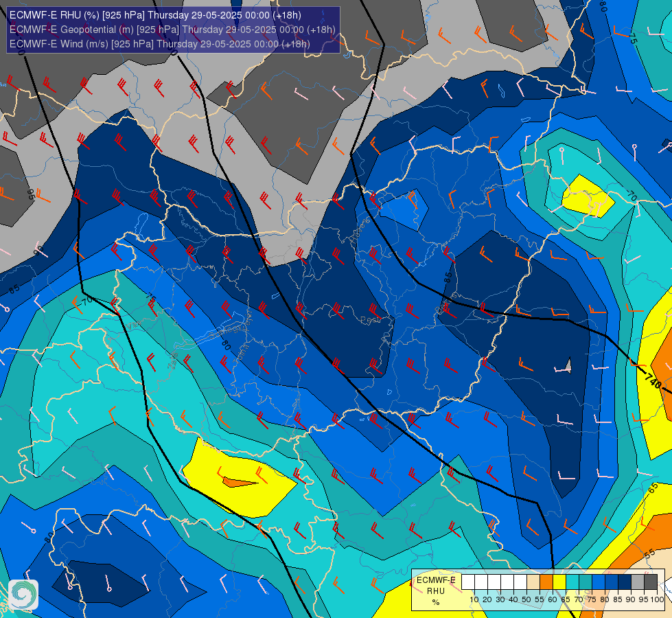
Task: Select the ECMWF-E Geopotential (m) title line
Action: click(x=172, y=30)
